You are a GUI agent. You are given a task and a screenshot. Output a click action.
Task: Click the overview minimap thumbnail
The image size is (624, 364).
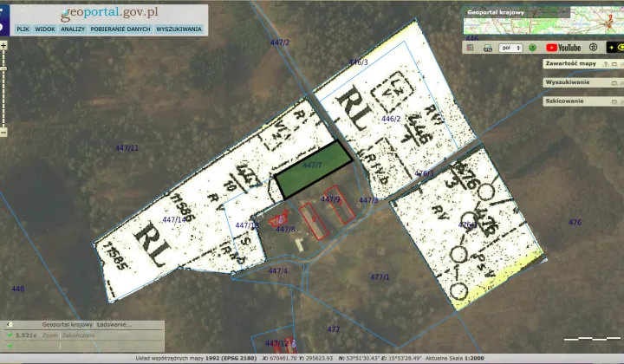tap(543, 20)
